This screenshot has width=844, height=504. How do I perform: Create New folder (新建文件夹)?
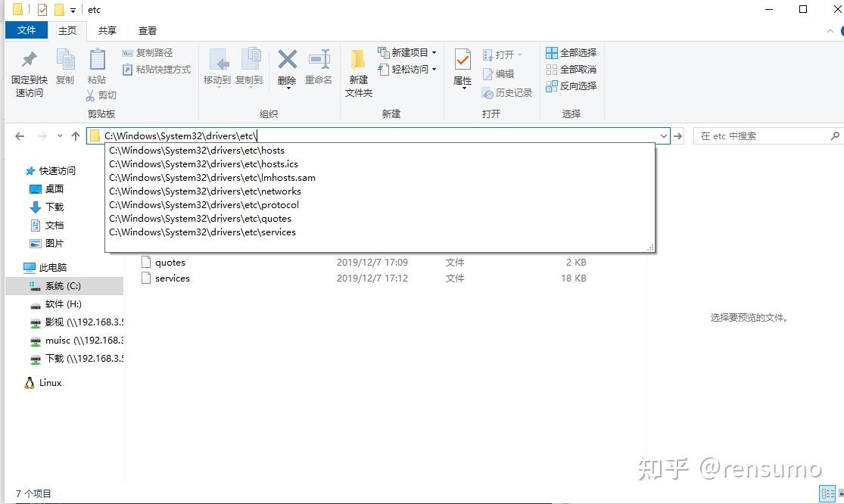(359, 73)
